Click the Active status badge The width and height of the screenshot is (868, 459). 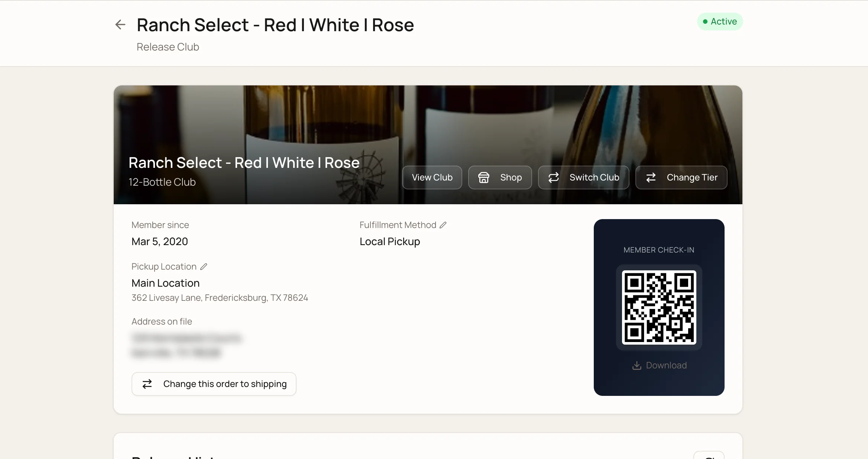720,22
